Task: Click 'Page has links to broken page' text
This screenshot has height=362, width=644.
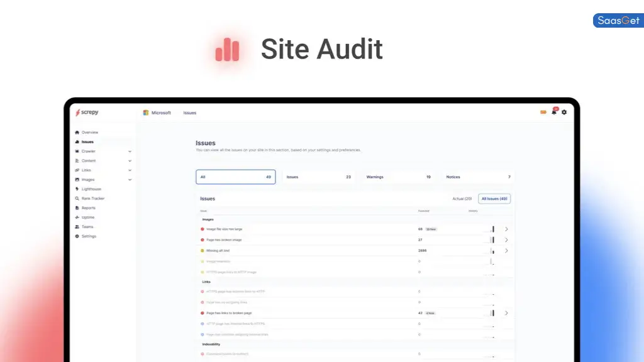Action: pyautogui.click(x=229, y=313)
